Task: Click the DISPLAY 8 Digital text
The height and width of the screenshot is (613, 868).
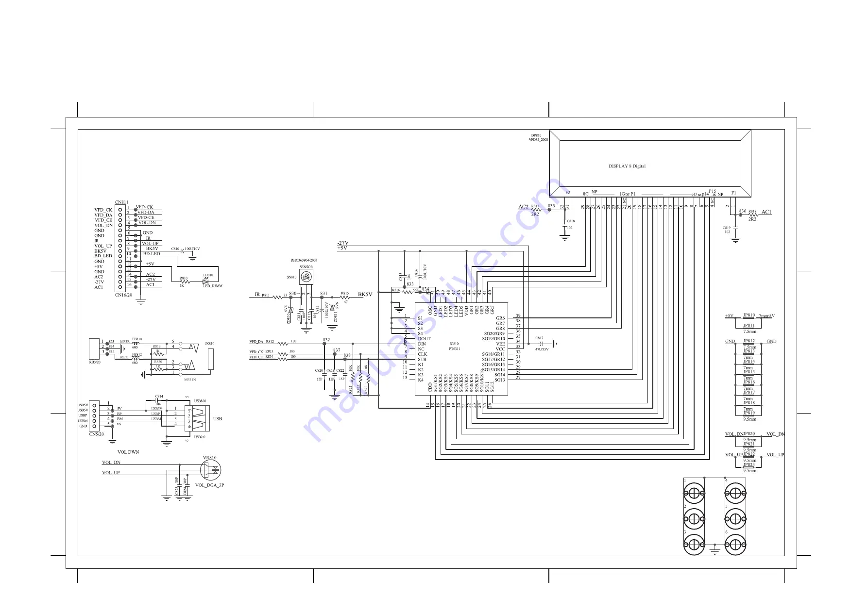Action: coord(627,166)
